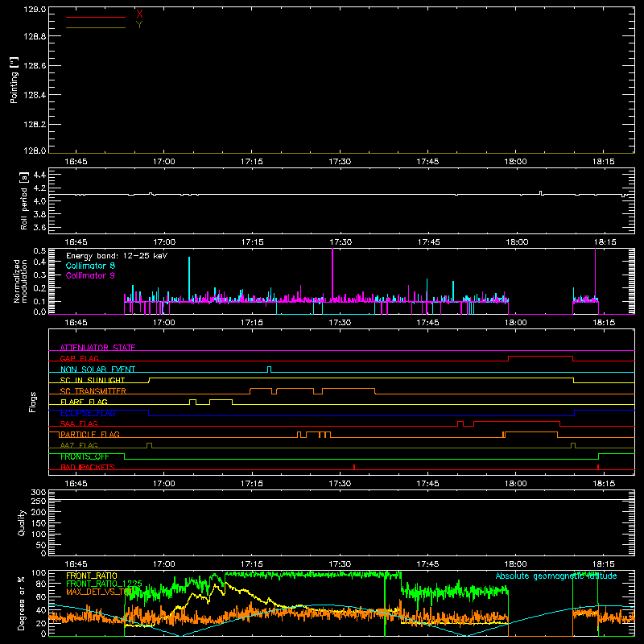Select the olive Y legend line sample
Image resolution: width=644 pixels, height=644 pixels.
[96, 28]
